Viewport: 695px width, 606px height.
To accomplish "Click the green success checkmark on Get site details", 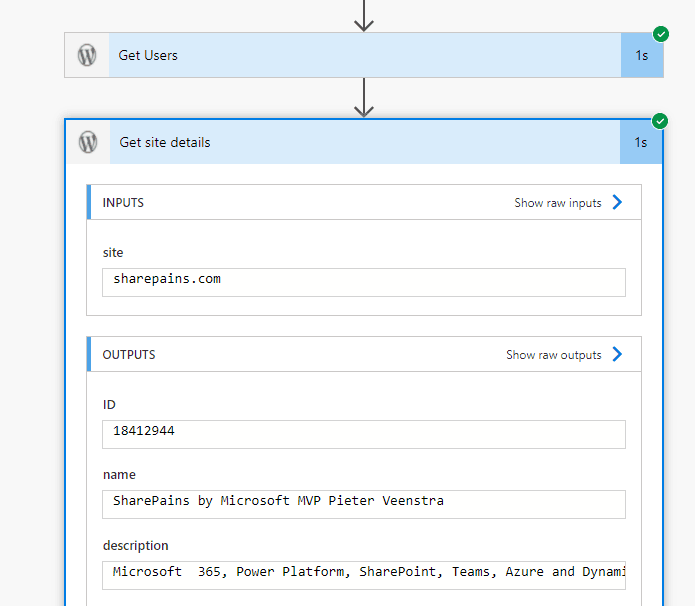I will point(660,121).
